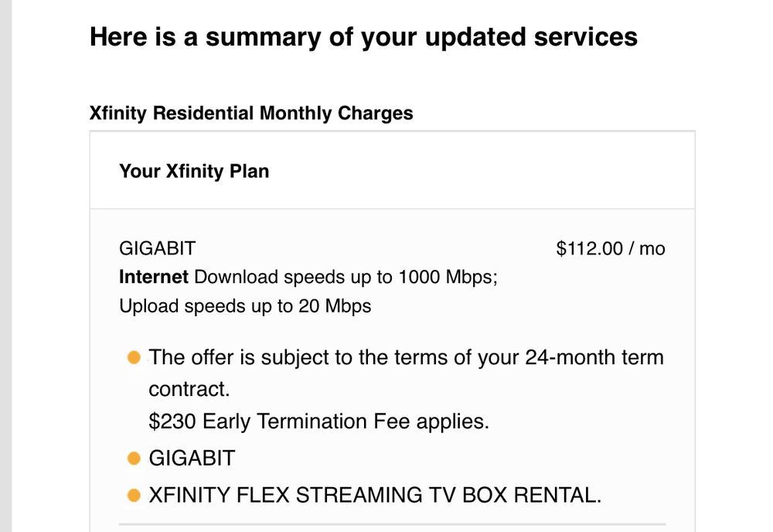The width and height of the screenshot is (773, 532).
Task: Click the summary of updated services heading
Action: pos(363,37)
